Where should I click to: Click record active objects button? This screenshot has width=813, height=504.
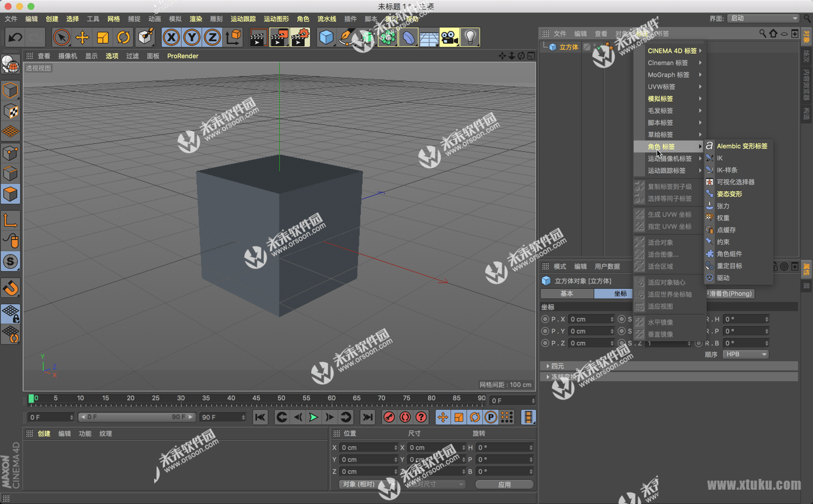[389, 417]
